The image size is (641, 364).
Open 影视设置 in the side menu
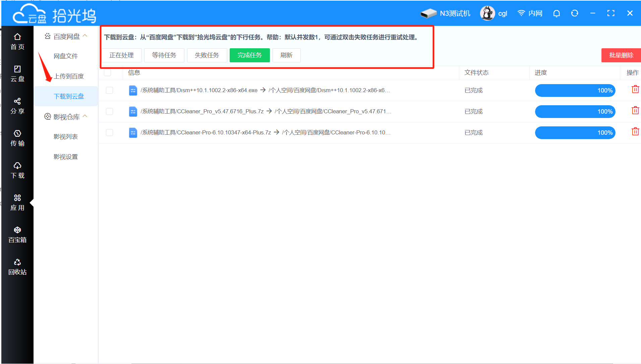[x=66, y=157]
